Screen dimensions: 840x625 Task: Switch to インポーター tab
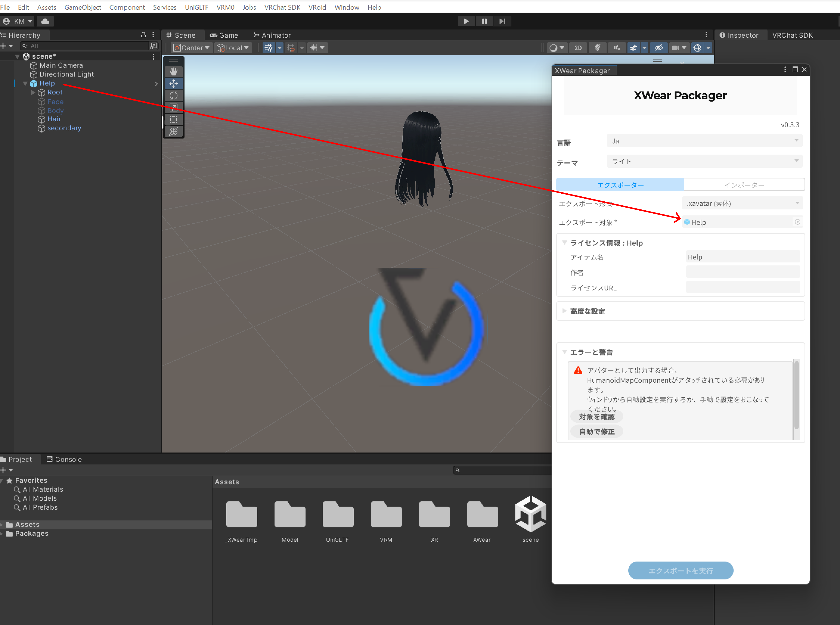744,185
